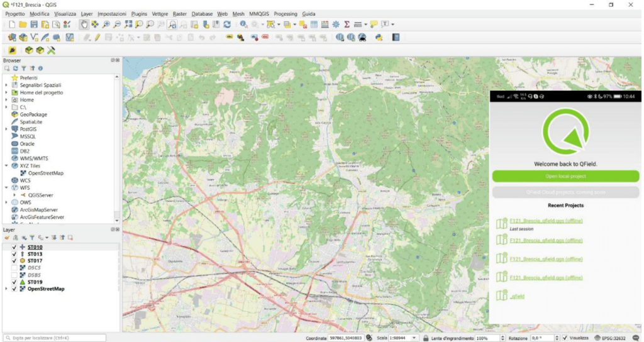Open the Raster menu
The width and height of the screenshot is (644, 342).
[x=179, y=14]
